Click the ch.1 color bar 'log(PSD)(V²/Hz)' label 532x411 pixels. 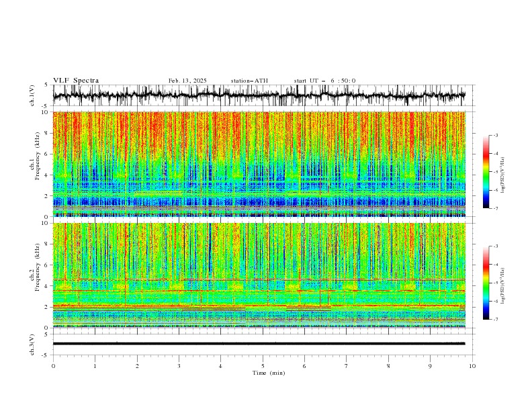point(503,175)
